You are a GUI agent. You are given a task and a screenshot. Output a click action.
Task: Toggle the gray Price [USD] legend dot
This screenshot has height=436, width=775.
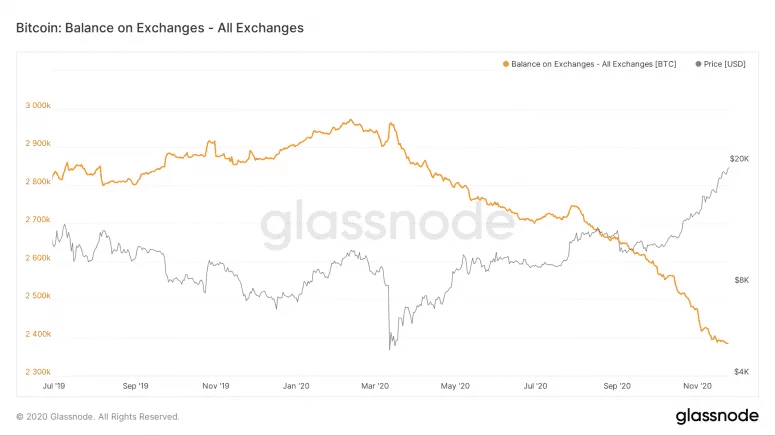click(x=698, y=64)
